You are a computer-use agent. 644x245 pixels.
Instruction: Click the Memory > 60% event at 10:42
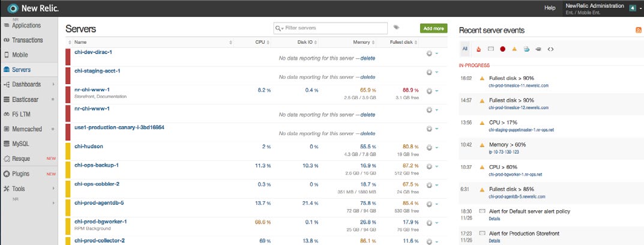pos(507,145)
